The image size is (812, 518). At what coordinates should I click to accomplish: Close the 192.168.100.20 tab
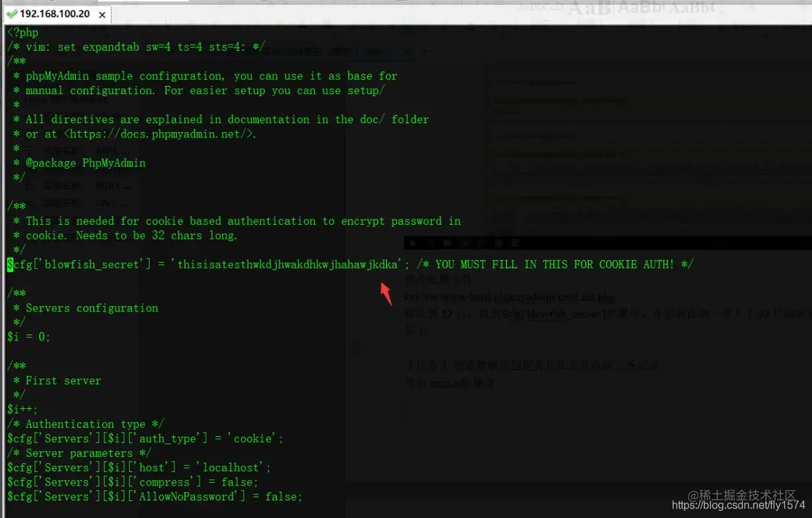click(101, 14)
